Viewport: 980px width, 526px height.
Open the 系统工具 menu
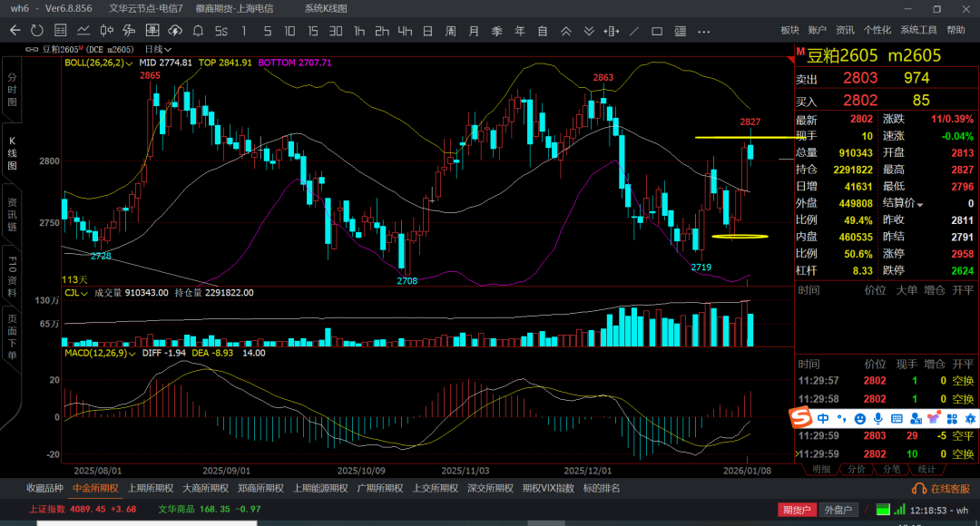[918, 30]
